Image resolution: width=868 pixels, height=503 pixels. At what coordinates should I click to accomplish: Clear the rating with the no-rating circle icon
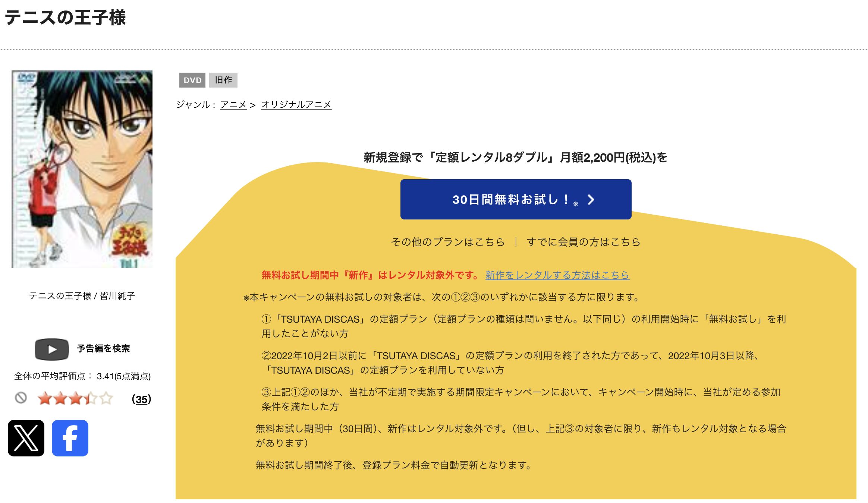pos(21,398)
